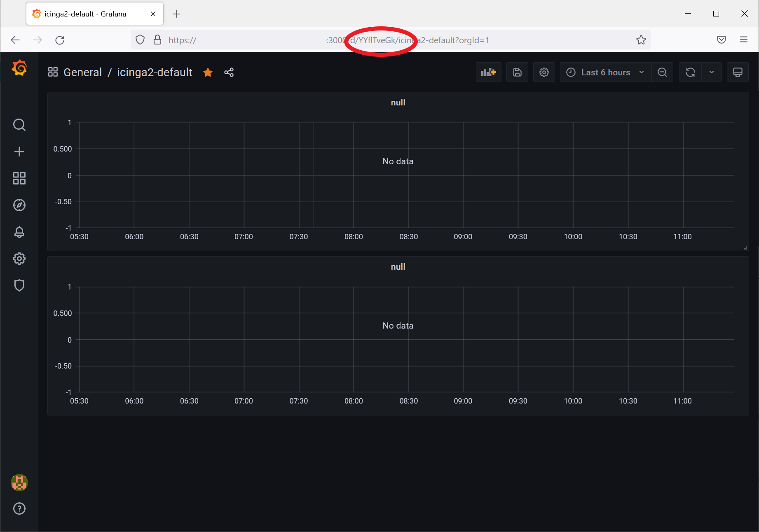Image resolution: width=759 pixels, height=532 pixels.
Task: Open Grafana Configuration gear in sidebar
Action: click(19, 259)
